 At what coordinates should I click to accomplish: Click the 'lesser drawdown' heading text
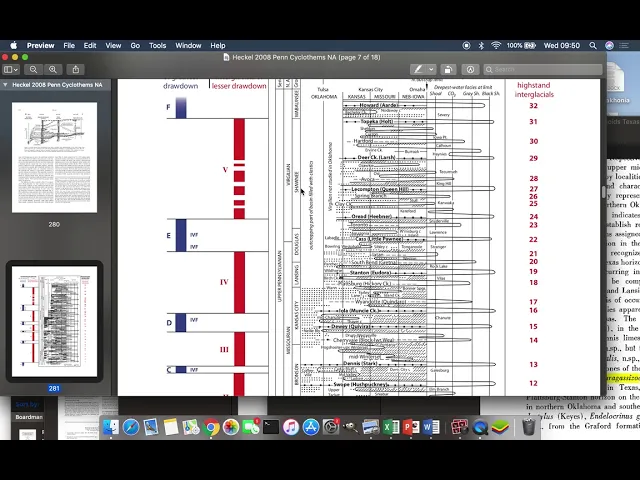(239, 86)
